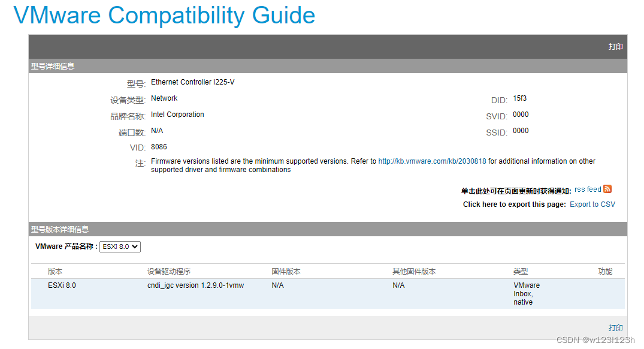Click the 设备驱动程序 column header
The height and width of the screenshot is (349, 644).
tap(169, 271)
